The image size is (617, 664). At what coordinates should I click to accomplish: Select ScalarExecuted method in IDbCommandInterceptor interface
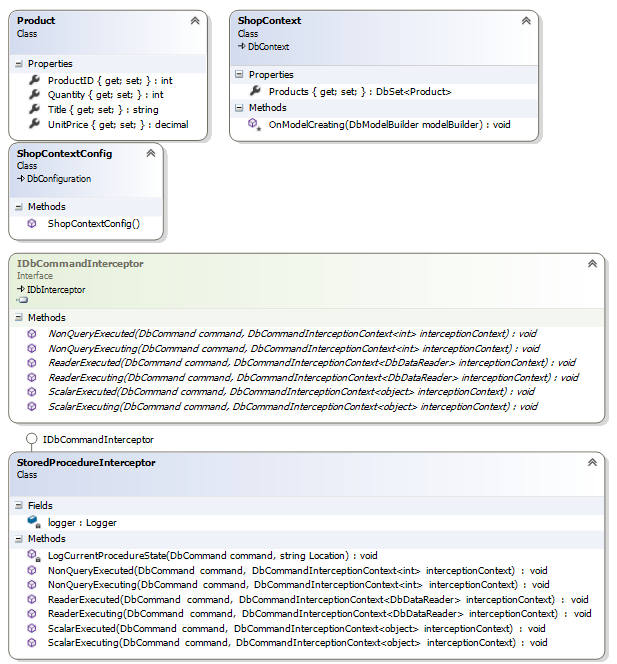click(290, 392)
